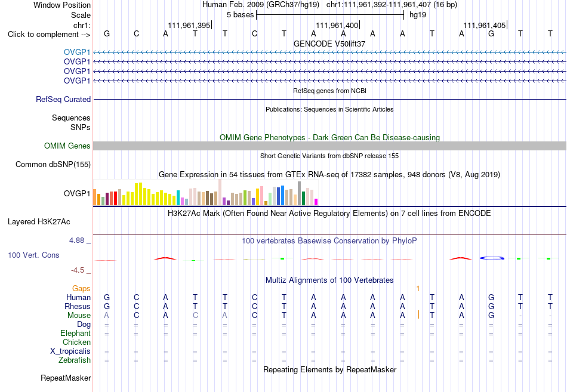The width and height of the screenshot is (567, 392).
Task: Open 'Multiz Alignments of 100 Vertebrates' title
Action: (329, 280)
